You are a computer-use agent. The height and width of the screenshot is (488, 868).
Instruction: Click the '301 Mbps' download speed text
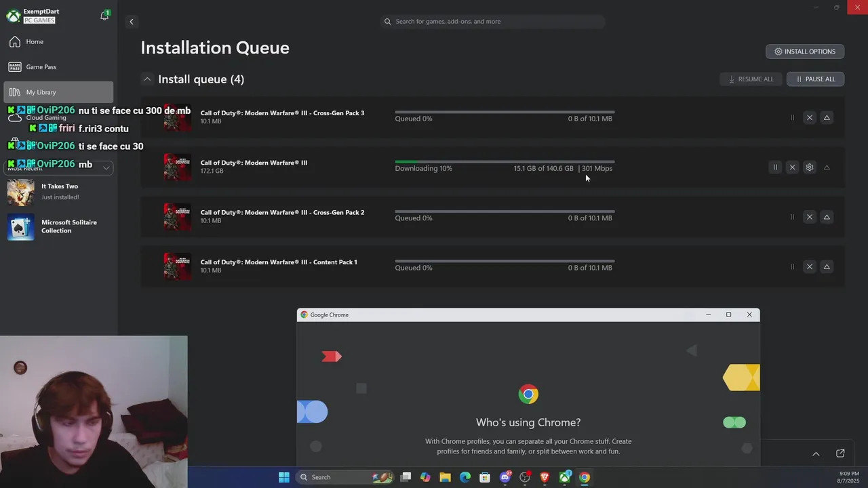597,168
